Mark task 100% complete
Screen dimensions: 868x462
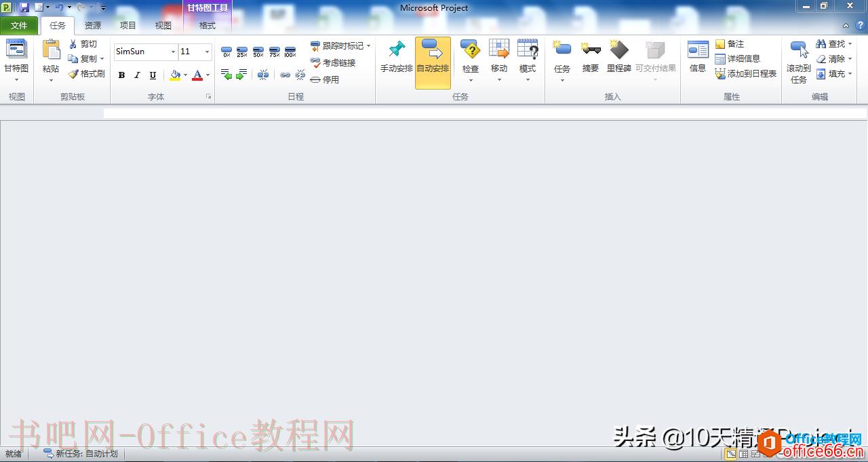[x=290, y=52]
